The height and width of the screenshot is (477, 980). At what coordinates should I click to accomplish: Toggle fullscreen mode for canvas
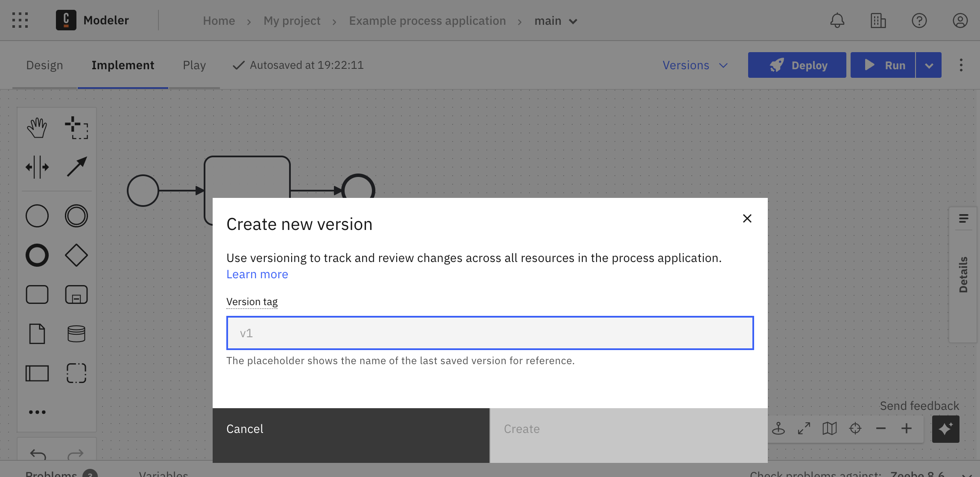pyautogui.click(x=804, y=428)
